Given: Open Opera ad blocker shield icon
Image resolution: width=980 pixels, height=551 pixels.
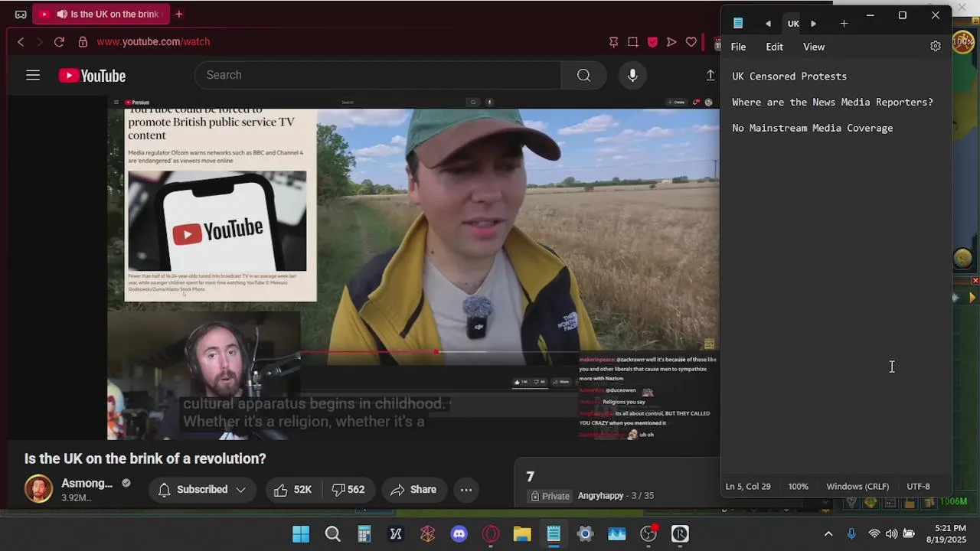Looking at the screenshot, I should (652, 42).
